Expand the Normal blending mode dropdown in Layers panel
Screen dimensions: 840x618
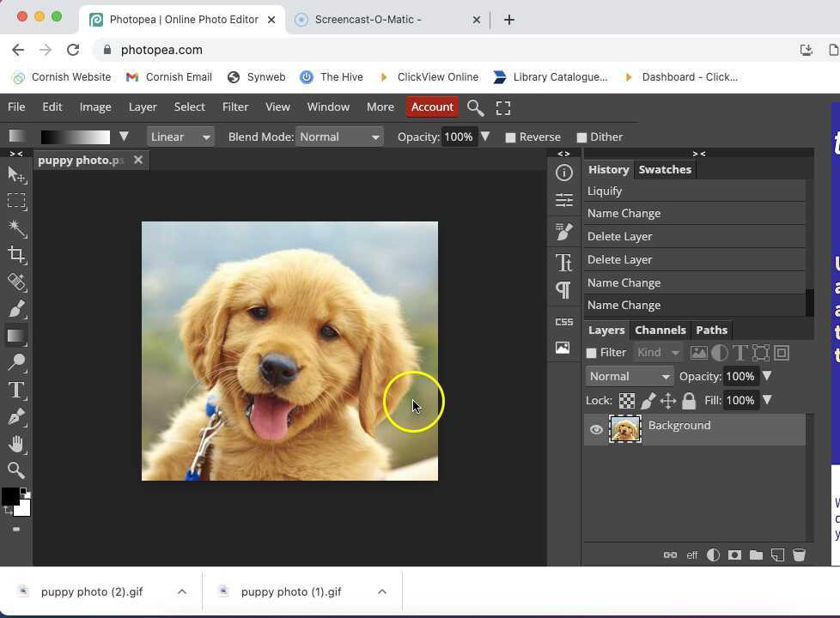tap(630, 376)
